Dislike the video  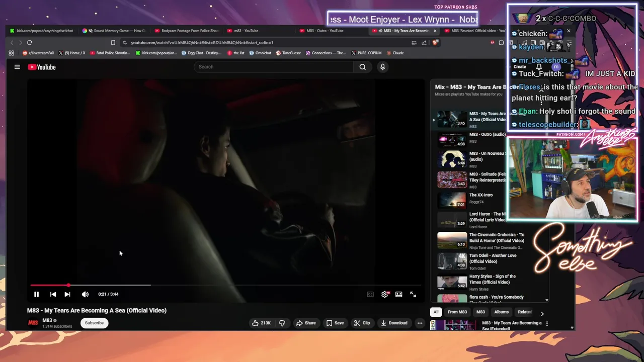282,323
